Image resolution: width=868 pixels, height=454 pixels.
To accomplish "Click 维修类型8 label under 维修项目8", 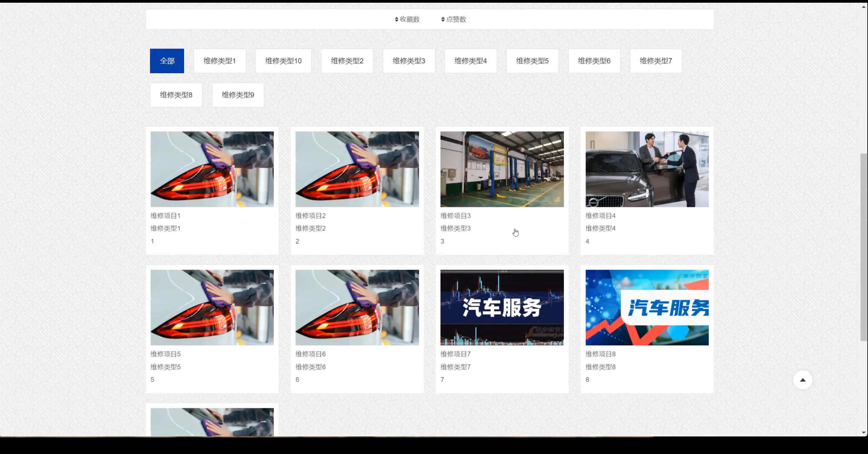I will pos(600,367).
